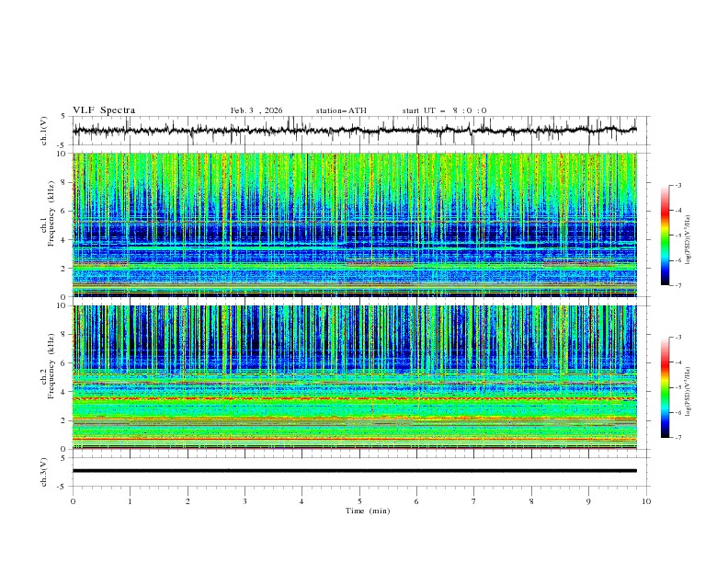Image resolution: width=728 pixels, height=563 pixels.
Task: Click the "VLF Spectra" plot title
Action: tap(104, 110)
